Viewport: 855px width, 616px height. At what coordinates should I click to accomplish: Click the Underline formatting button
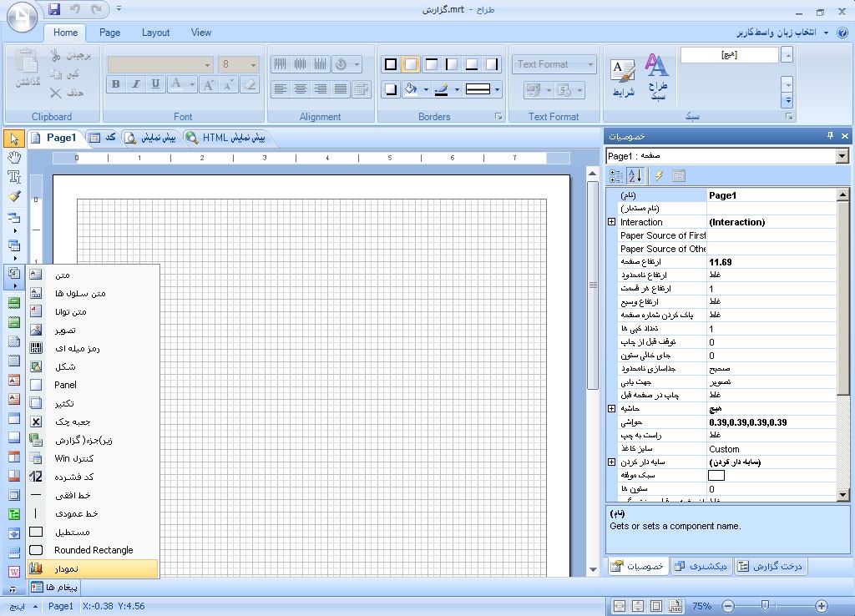[x=156, y=84]
